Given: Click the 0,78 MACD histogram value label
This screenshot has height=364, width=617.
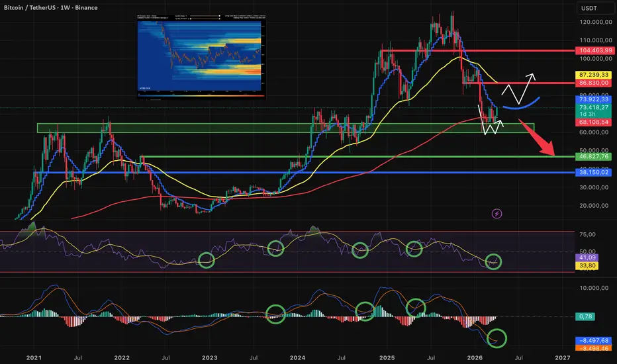Looking at the screenshot, I should click(x=585, y=316).
